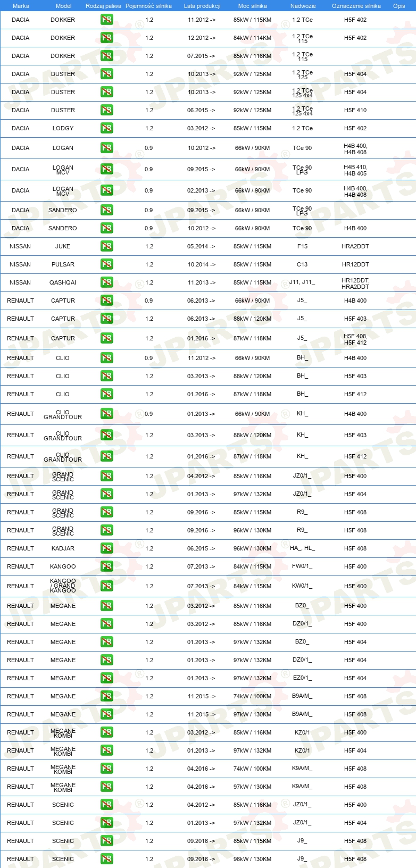Click production date 10.2014 ->
Viewport: 416px width, 868px height.
point(202,264)
